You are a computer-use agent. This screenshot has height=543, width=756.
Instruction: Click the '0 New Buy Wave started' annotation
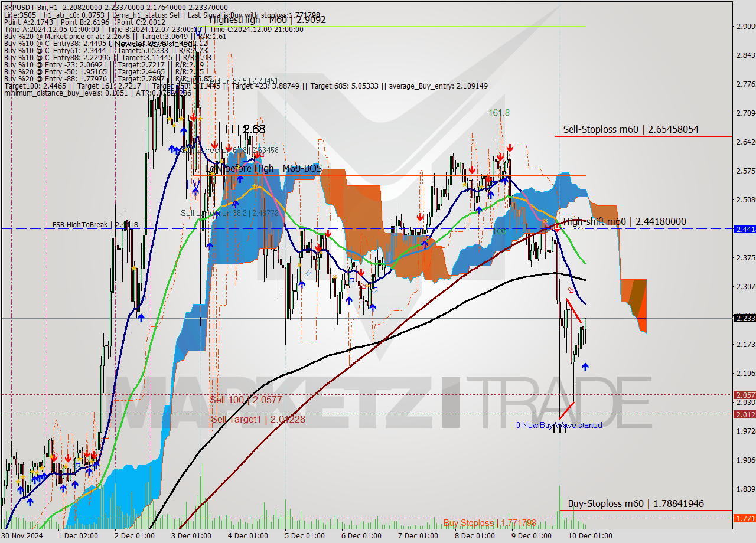(x=559, y=425)
